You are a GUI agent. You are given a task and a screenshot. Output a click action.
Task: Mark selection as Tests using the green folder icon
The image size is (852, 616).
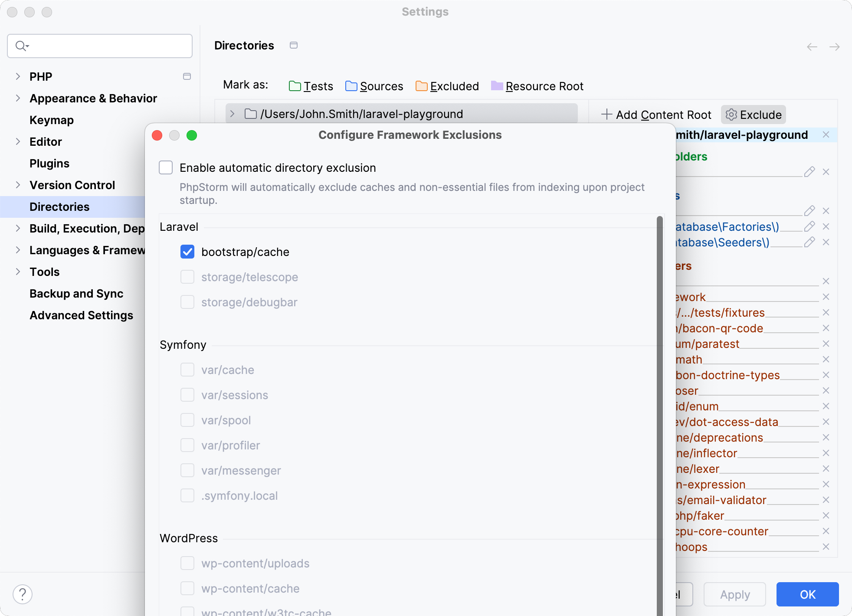tap(295, 86)
